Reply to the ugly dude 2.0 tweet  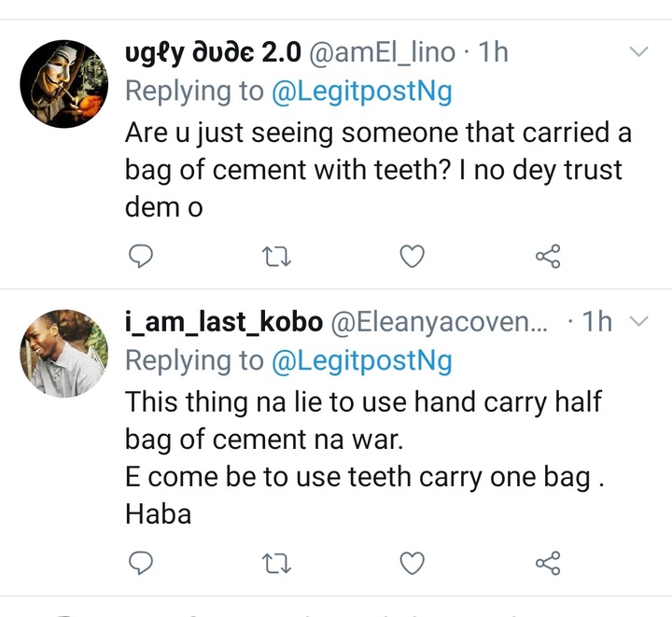141,256
